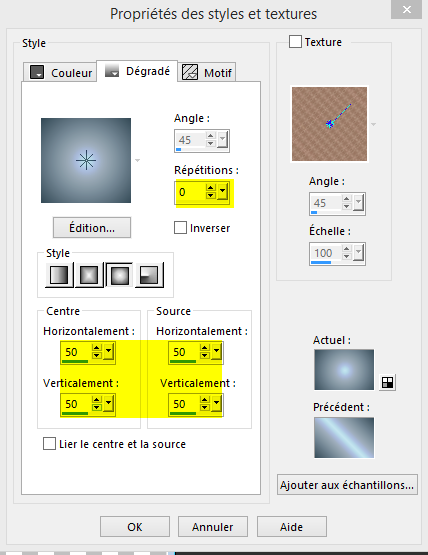Click the swap materials icon beside Actuel
This screenshot has height=555, width=428.
click(387, 382)
